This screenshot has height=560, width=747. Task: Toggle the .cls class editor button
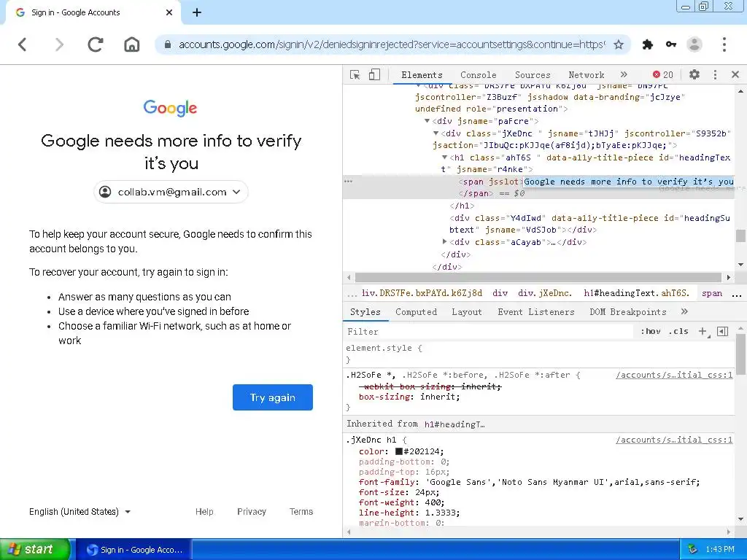click(x=678, y=332)
